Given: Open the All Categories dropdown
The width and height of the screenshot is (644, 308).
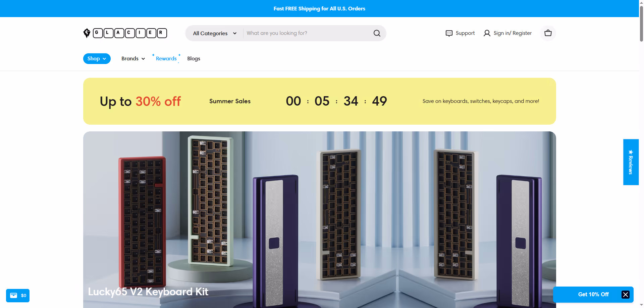Looking at the screenshot, I should [x=215, y=33].
